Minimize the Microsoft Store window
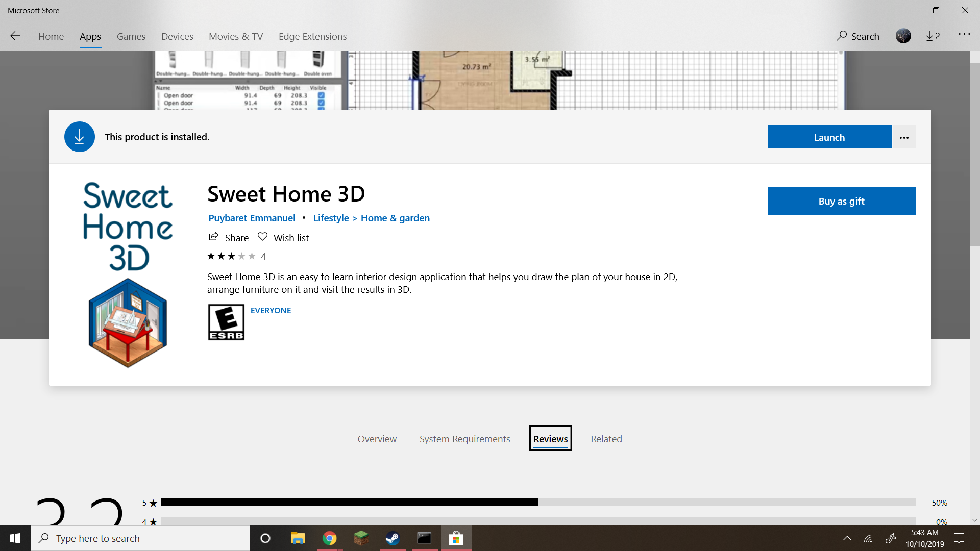The height and width of the screenshot is (551, 980). [907, 10]
